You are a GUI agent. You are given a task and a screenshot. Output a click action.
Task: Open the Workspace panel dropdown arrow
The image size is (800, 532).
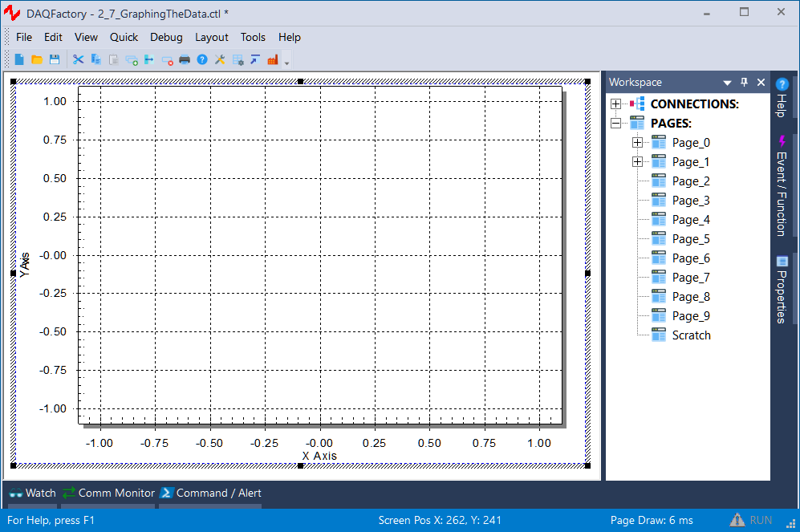click(x=727, y=83)
